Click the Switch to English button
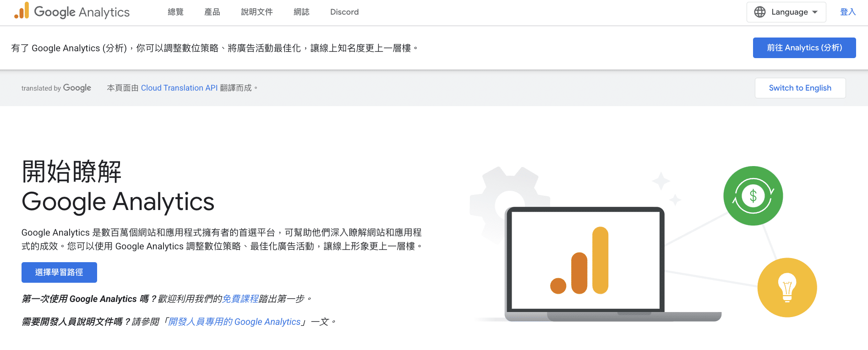The image size is (868, 350). [x=800, y=88]
